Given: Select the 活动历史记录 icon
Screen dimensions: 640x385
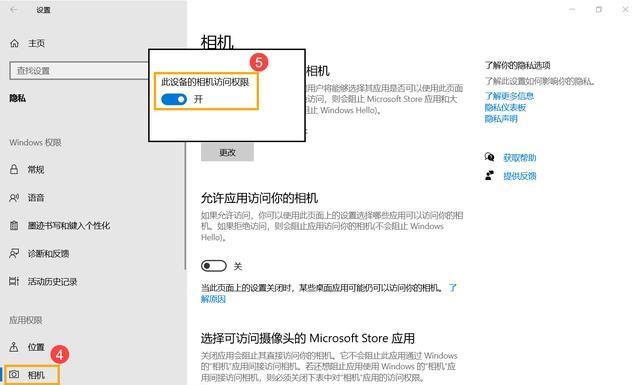Looking at the screenshot, I should 14,281.
